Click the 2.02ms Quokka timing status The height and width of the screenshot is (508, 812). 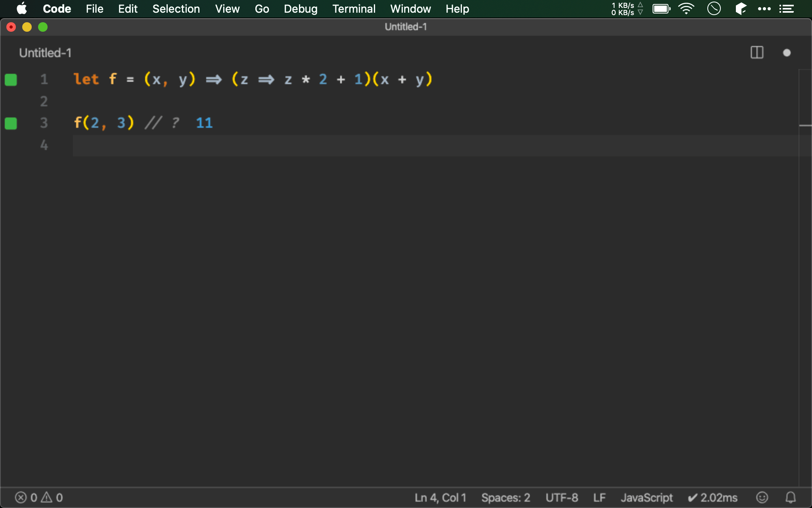tap(712, 497)
